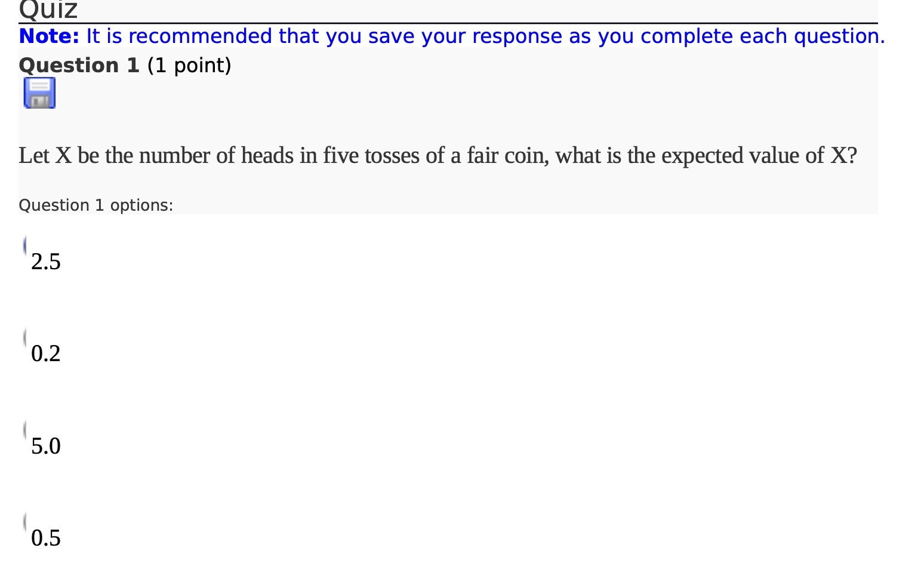Viewport: 924px width, 579px height.
Task: Save Question 1 answer using the disk icon
Action: [38, 93]
